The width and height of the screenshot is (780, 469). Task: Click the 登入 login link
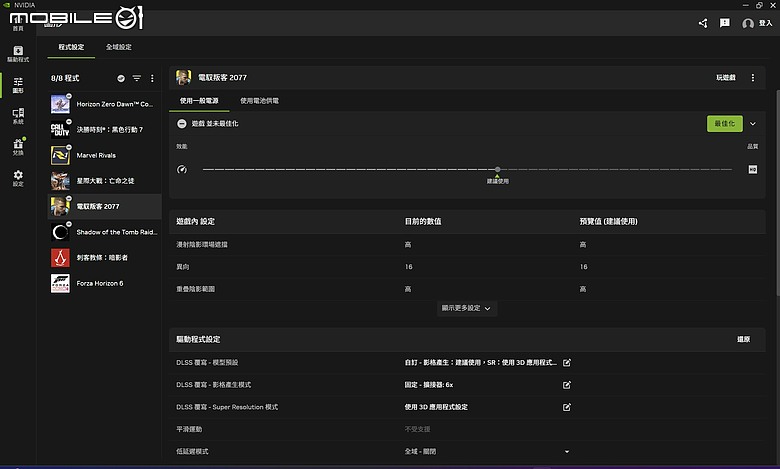point(765,23)
